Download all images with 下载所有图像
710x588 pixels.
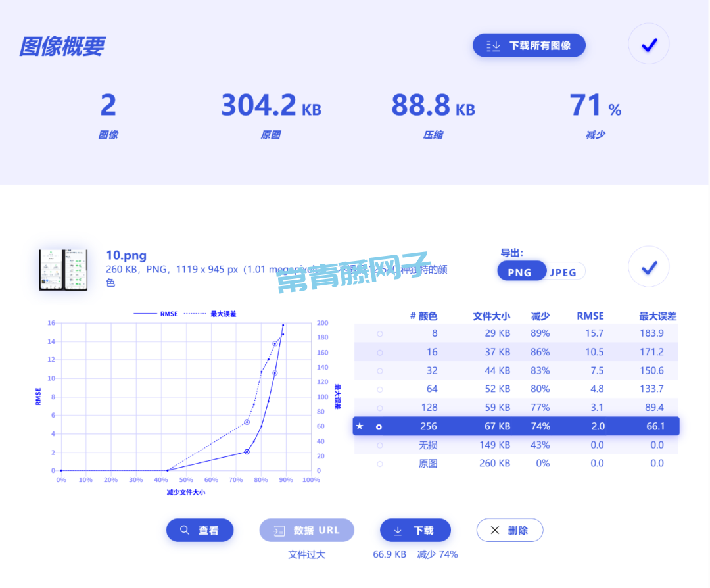(529, 45)
